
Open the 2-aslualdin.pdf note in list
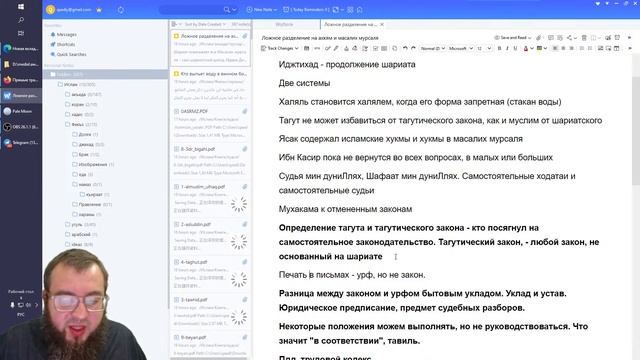pyautogui.click(x=210, y=235)
